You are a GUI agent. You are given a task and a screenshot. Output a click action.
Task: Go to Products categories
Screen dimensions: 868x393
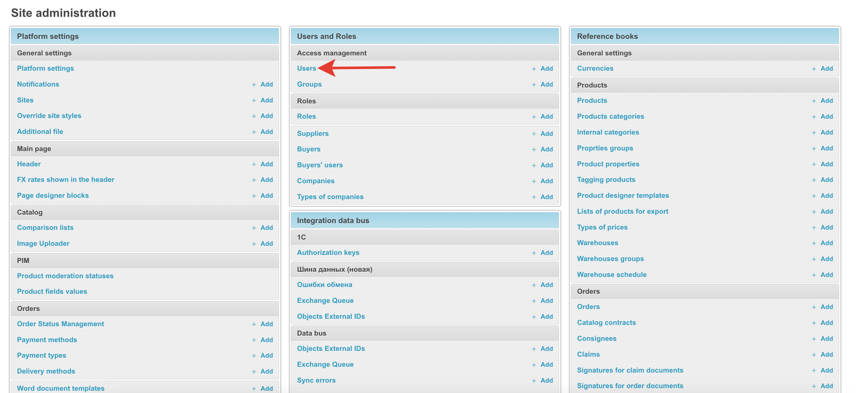pos(610,116)
